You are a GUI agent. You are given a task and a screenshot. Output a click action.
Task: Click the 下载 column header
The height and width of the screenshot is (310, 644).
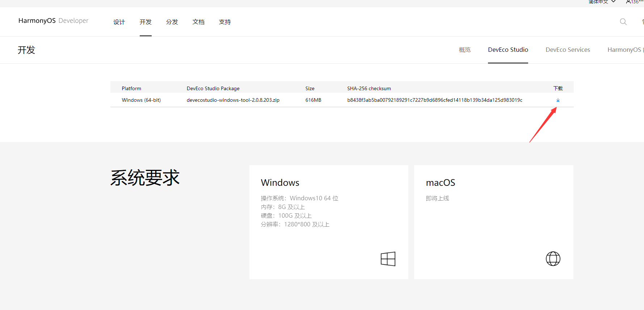558,88
